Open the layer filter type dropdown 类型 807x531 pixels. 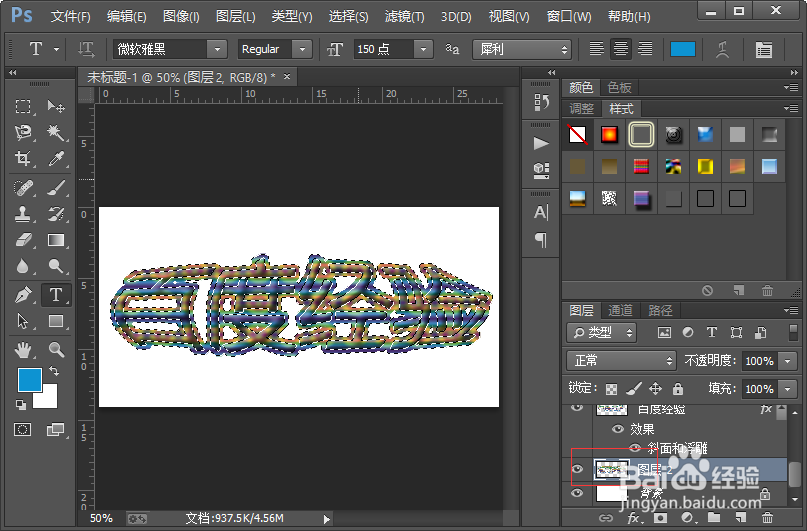coord(602,333)
